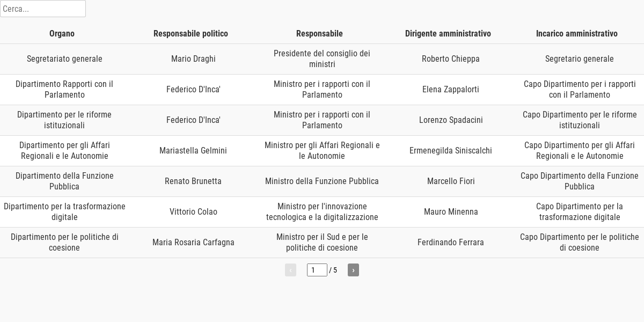Image resolution: width=644 pixels, height=322 pixels.
Task: Click the Mario Draghi cell
Action: tap(193, 59)
